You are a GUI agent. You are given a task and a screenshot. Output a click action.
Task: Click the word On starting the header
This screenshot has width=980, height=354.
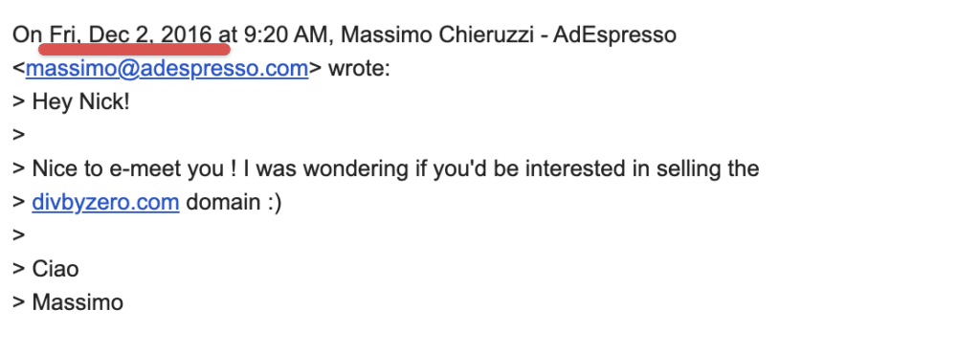[26, 34]
